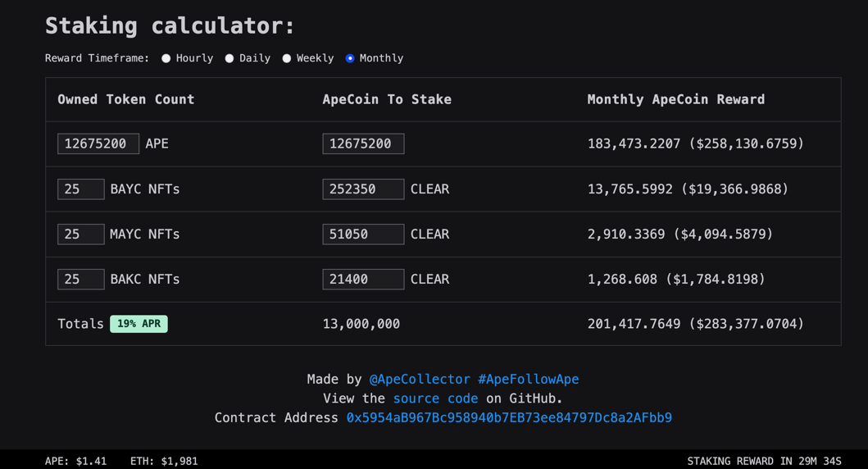868x469 pixels.
Task: Clear the BAKC stake amount
Action: (x=429, y=279)
